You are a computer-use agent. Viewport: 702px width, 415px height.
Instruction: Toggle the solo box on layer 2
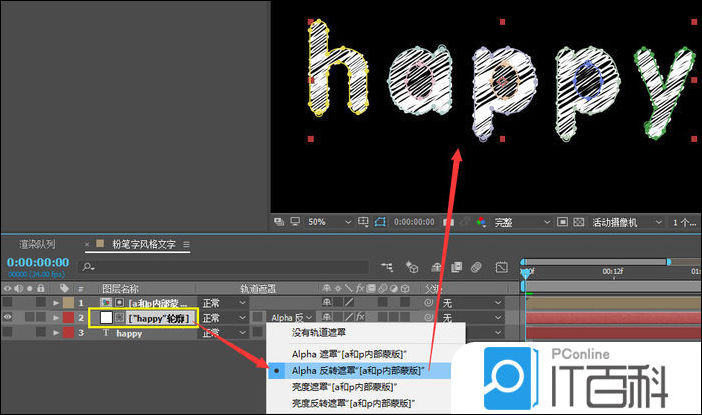pyautogui.click(x=30, y=317)
